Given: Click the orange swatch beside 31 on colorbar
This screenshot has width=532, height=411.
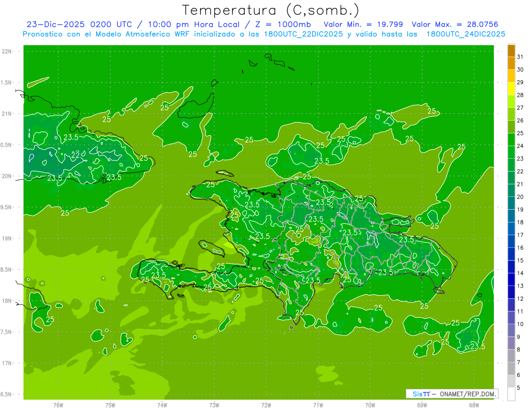Looking at the screenshot, I should click(511, 51).
